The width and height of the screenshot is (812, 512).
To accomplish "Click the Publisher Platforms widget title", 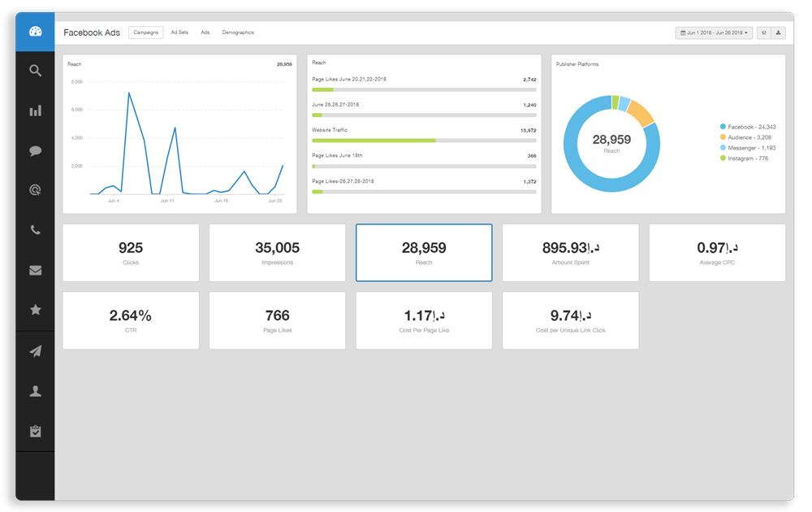I will 577,64.
